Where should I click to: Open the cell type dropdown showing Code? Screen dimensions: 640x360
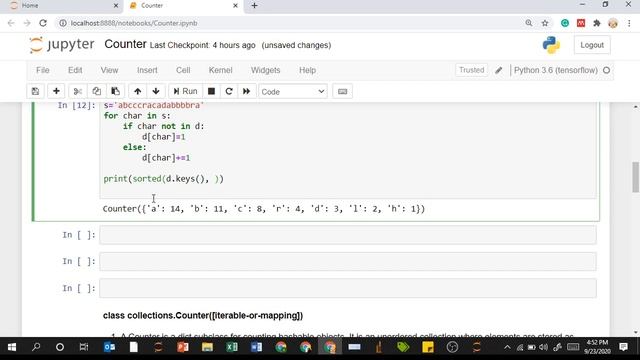pyautogui.click(x=293, y=92)
